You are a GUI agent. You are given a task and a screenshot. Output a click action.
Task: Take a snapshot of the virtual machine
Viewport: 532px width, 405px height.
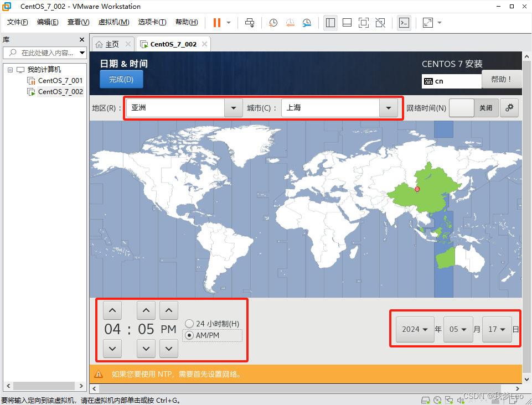pyautogui.click(x=273, y=23)
